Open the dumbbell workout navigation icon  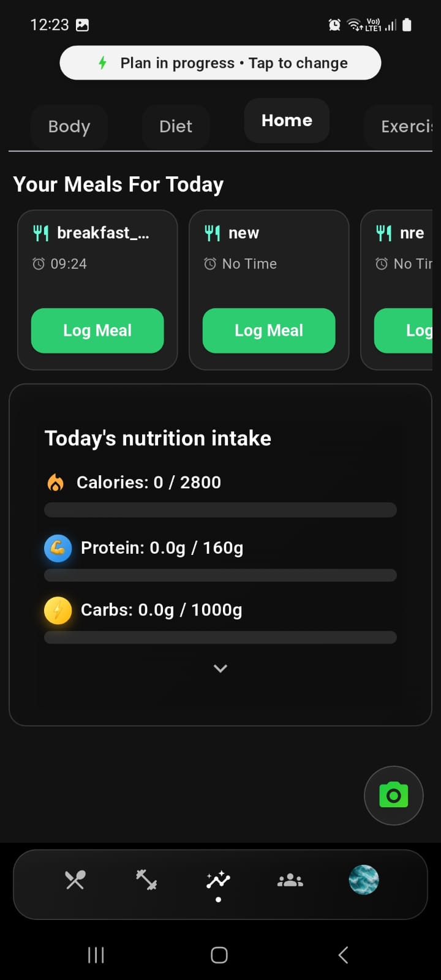click(x=146, y=880)
